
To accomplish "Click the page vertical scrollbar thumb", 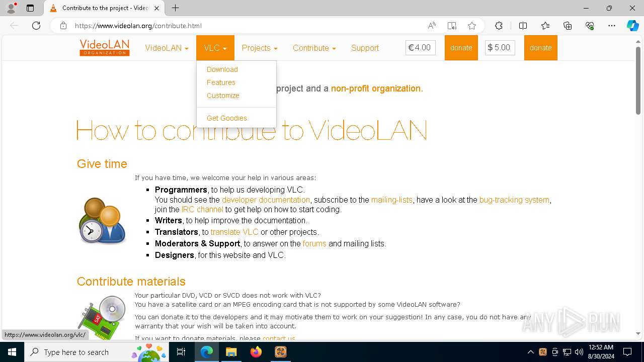I will 638,81.
